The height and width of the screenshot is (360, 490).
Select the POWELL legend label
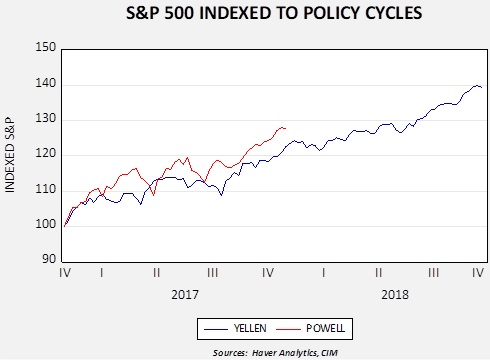pos(326,328)
